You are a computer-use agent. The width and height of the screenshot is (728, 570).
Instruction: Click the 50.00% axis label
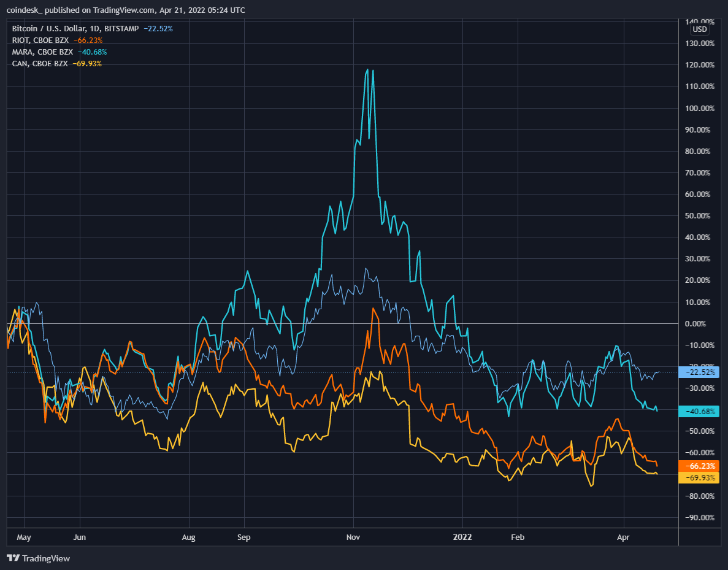click(x=698, y=216)
